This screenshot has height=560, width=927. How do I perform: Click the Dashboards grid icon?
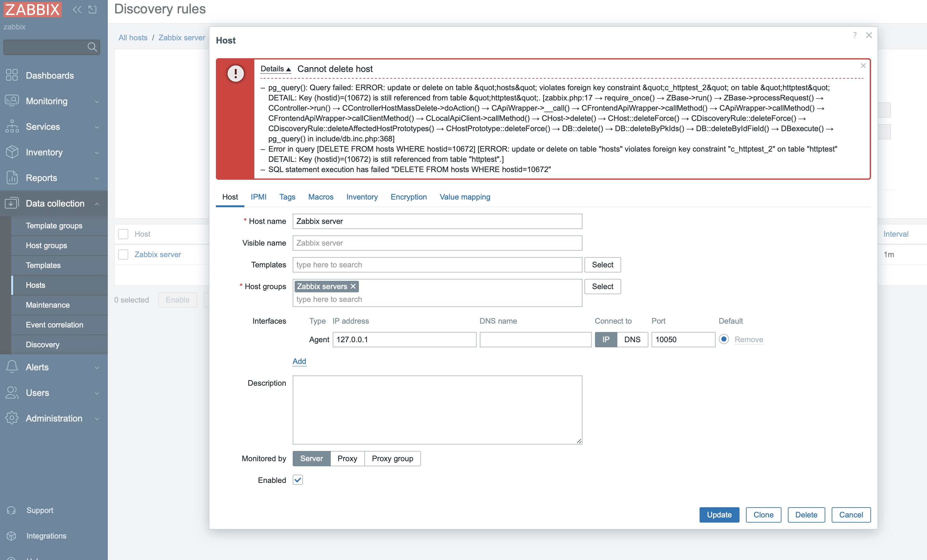point(12,75)
